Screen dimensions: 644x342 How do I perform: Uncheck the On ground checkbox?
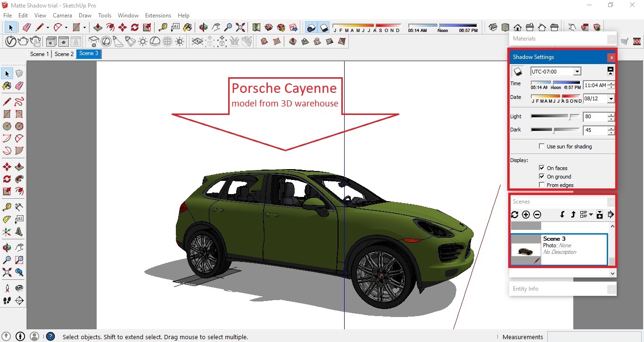542,176
